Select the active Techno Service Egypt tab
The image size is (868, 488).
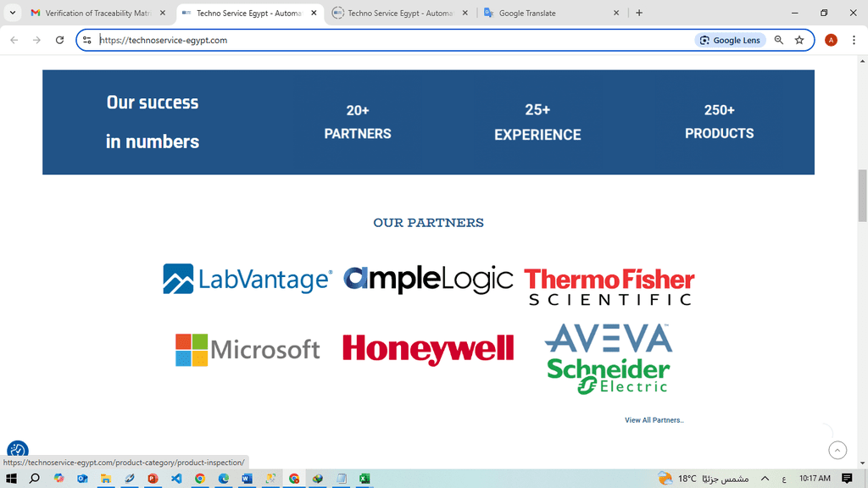tap(250, 13)
